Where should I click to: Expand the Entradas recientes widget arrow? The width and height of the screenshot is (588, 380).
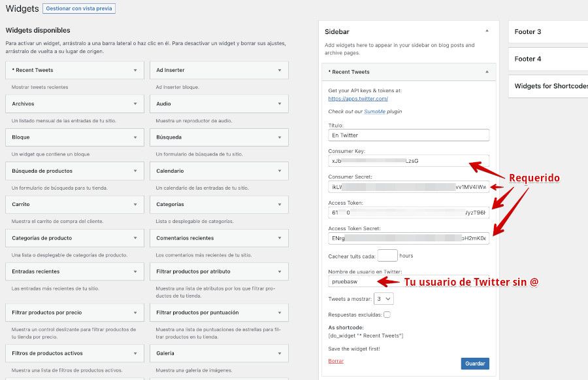click(135, 271)
